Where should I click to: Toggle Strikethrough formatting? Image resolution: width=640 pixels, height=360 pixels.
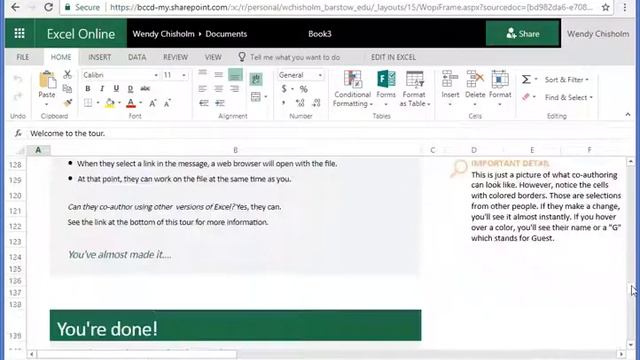(145, 89)
